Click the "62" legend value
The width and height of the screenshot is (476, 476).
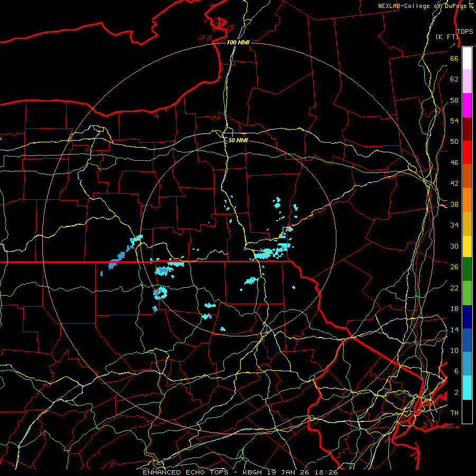[454, 79]
